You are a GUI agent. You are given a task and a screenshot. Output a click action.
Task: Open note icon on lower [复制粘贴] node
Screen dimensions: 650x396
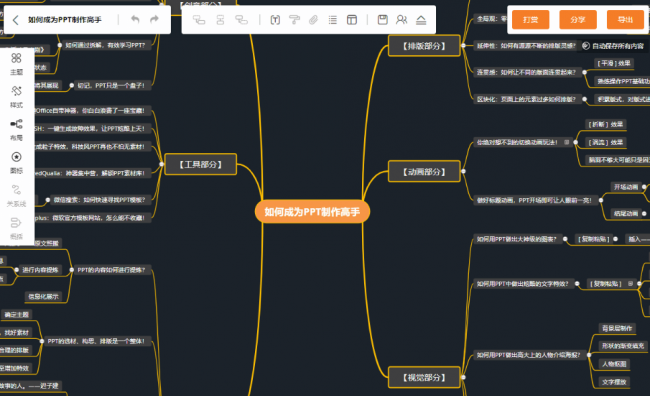coord(630,284)
